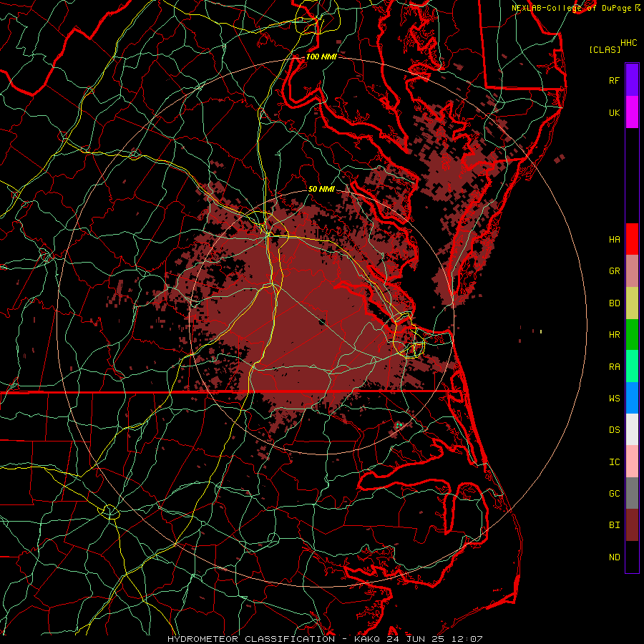Pick the HR green legend swatch

[x=632, y=335]
